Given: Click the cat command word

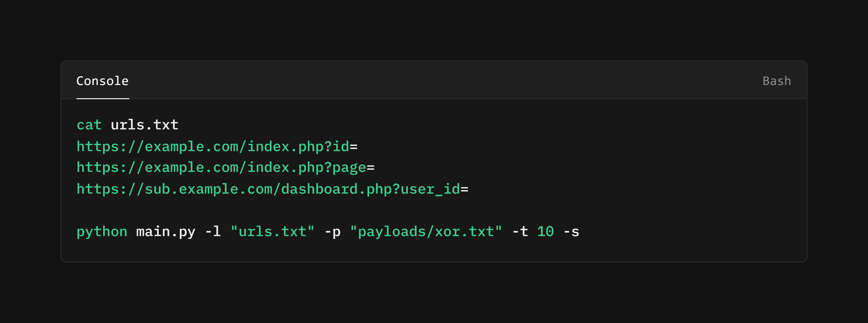Looking at the screenshot, I should [89, 125].
